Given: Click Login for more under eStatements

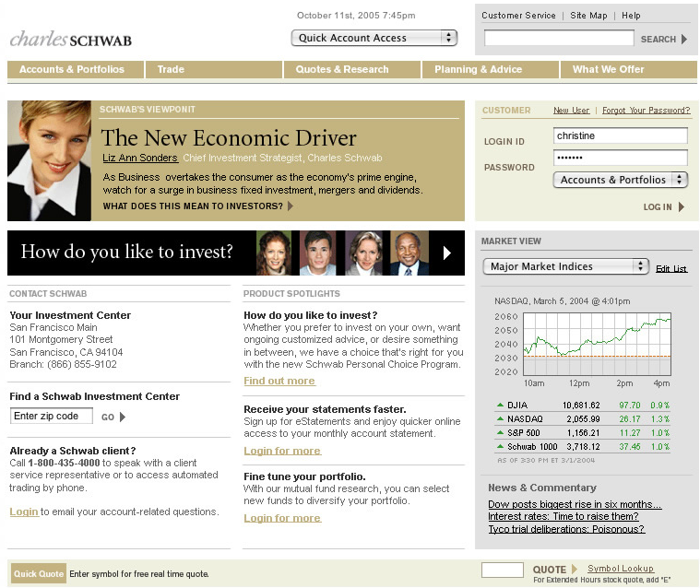Looking at the screenshot, I should tap(282, 451).
